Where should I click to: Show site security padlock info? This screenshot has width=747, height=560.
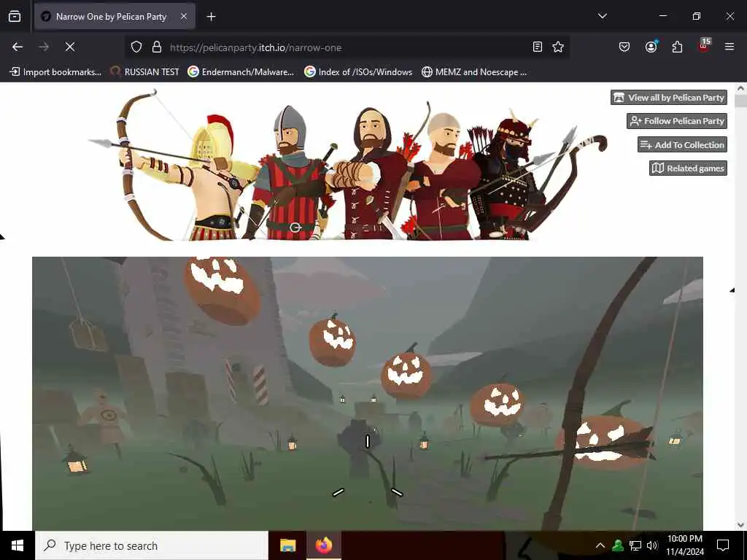pos(157,47)
